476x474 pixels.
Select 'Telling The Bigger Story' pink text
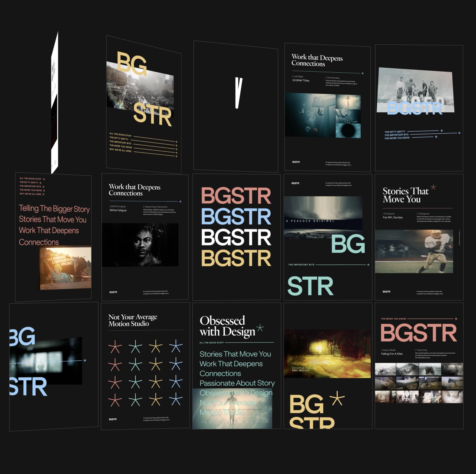click(x=54, y=209)
